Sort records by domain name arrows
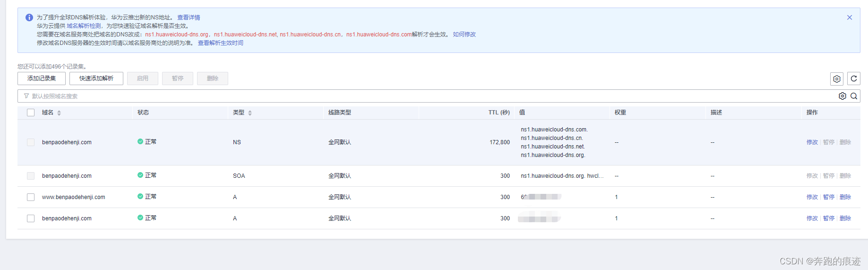The image size is (868, 270). [59, 113]
